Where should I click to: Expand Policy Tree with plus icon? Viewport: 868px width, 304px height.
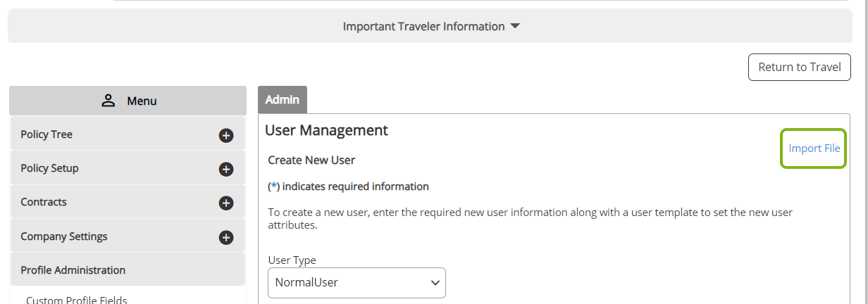pos(226,135)
